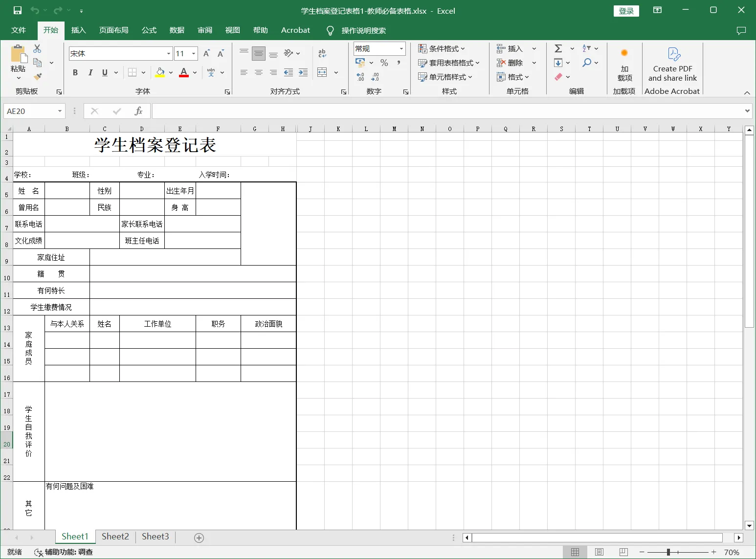This screenshot has height=559, width=756.
Task: Collapse the ribbon with chevron
Action: [747, 93]
